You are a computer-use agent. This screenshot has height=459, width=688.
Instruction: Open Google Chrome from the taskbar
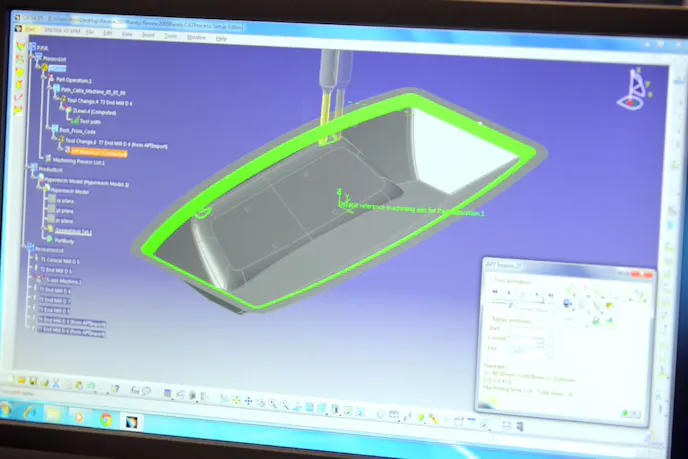[x=107, y=418]
